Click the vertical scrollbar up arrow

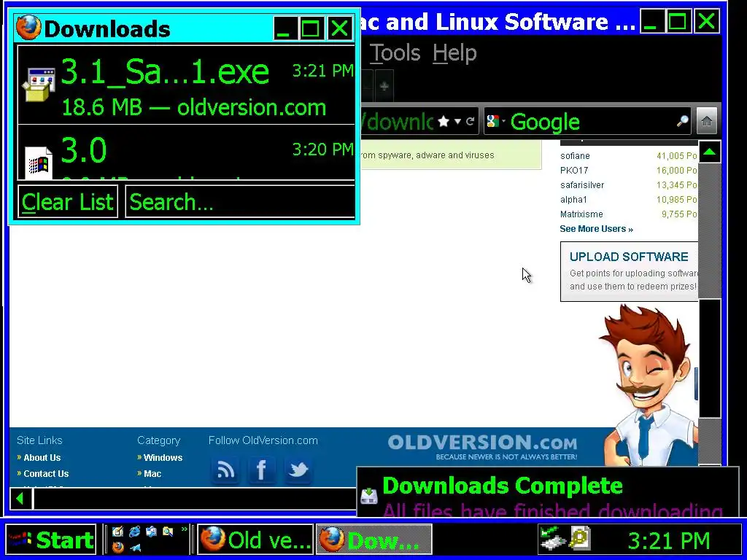tap(709, 152)
